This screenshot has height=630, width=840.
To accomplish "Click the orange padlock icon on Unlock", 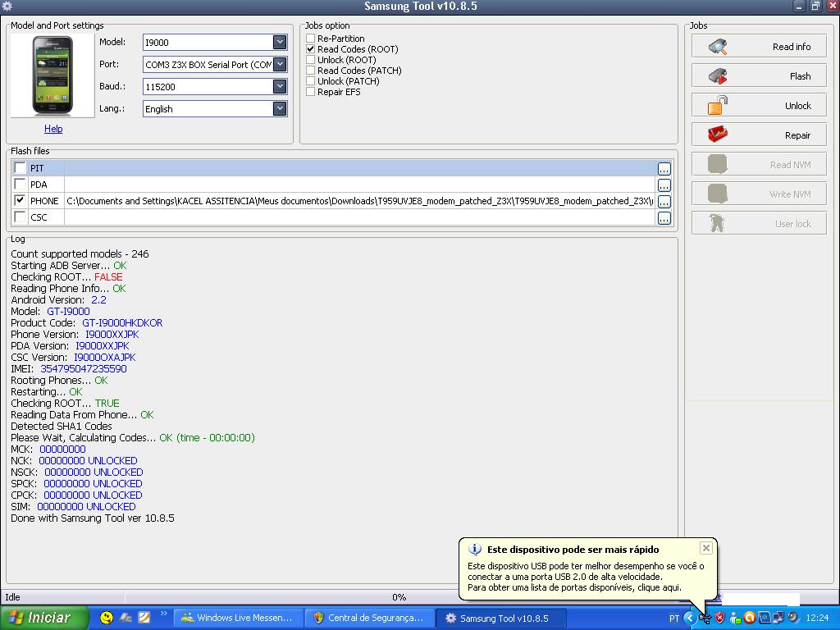I will click(718, 105).
